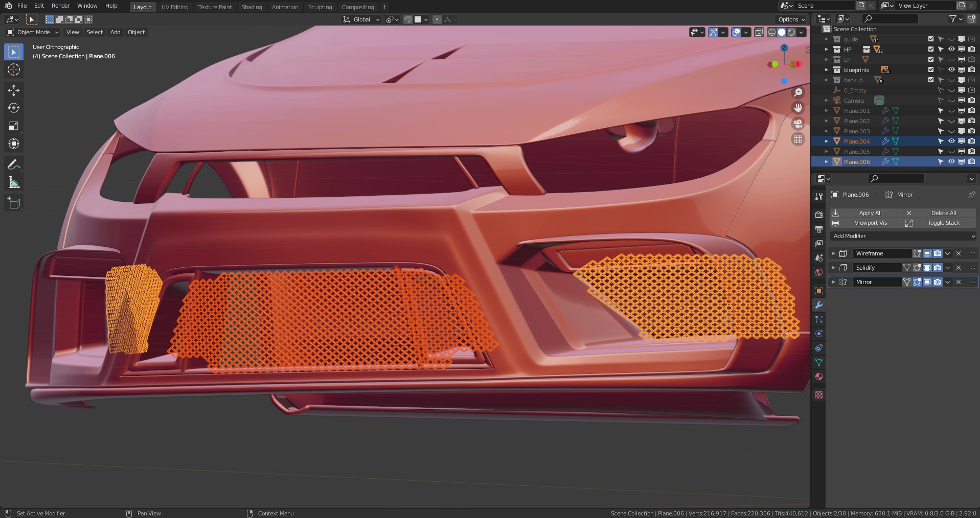Open the Scene properties tab

pyautogui.click(x=819, y=258)
